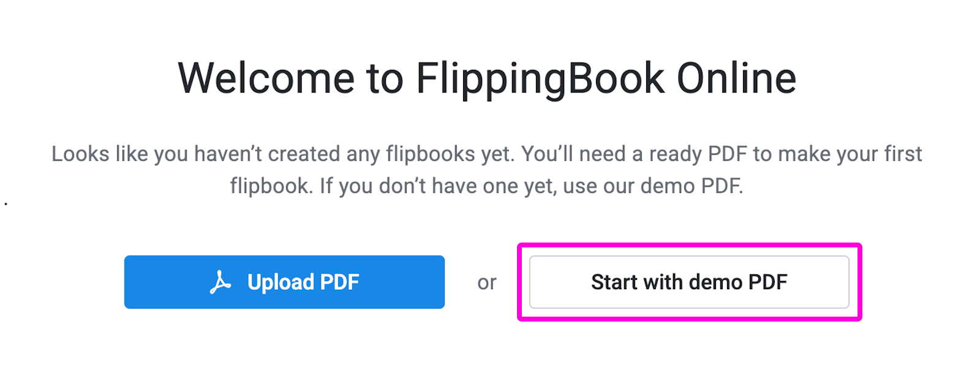Image resolution: width=980 pixels, height=373 pixels.
Task: Open the file upload via Acrobat icon
Action: (221, 282)
